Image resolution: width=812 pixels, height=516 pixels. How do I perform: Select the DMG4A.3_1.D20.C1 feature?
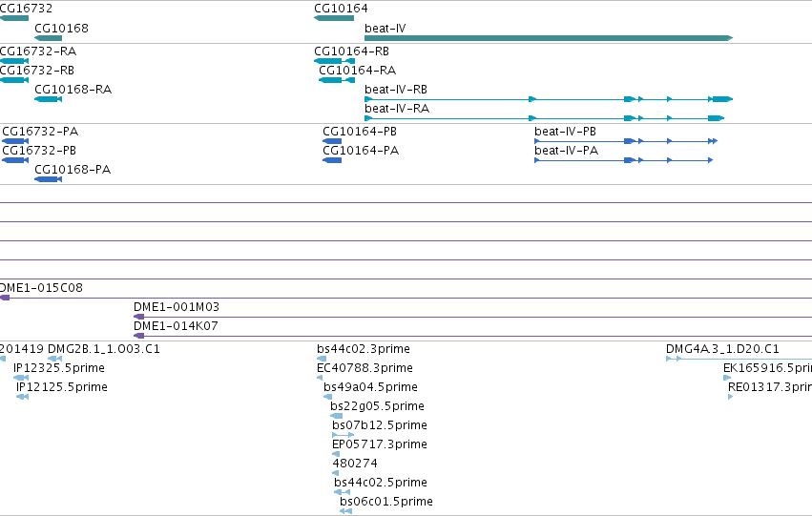pyautogui.click(x=739, y=358)
